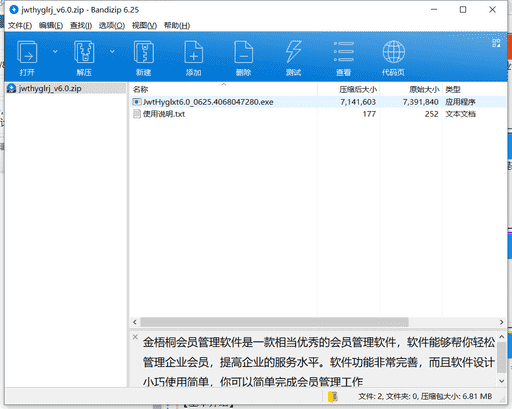Click the archive comment text starting 金梧桐会员管理软件

[319, 362]
